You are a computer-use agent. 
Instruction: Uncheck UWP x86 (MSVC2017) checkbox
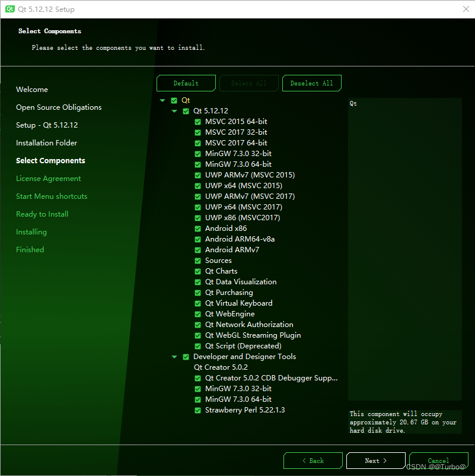(x=197, y=218)
